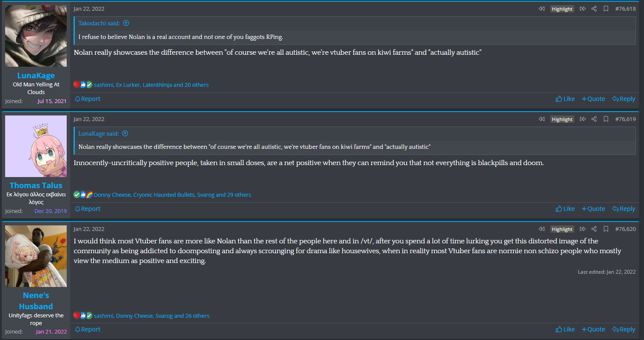Report Thomas Talus's post
The height and width of the screenshot is (340, 644).
tap(88, 209)
